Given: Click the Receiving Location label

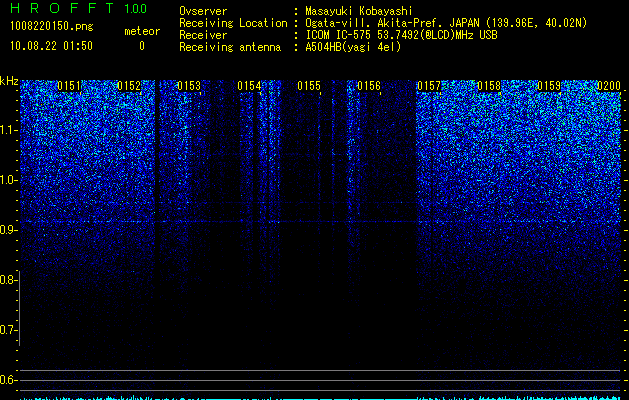Looking at the screenshot, I should pyautogui.click(x=233, y=23).
